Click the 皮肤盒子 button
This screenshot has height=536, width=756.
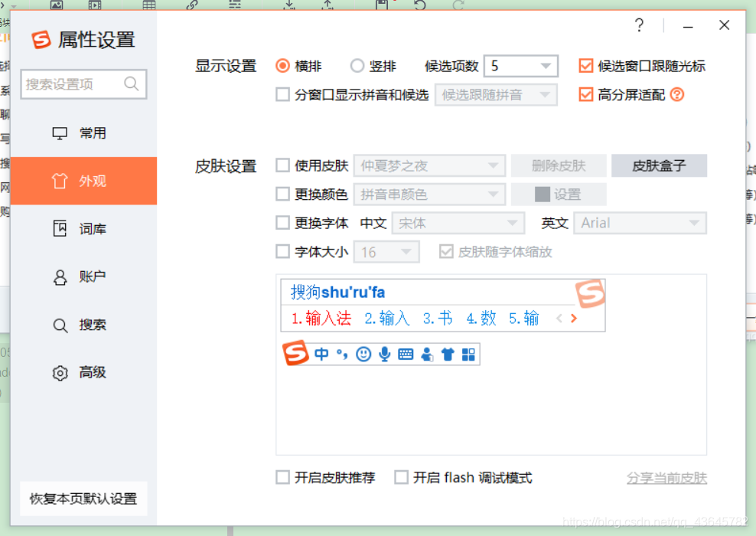(x=659, y=166)
